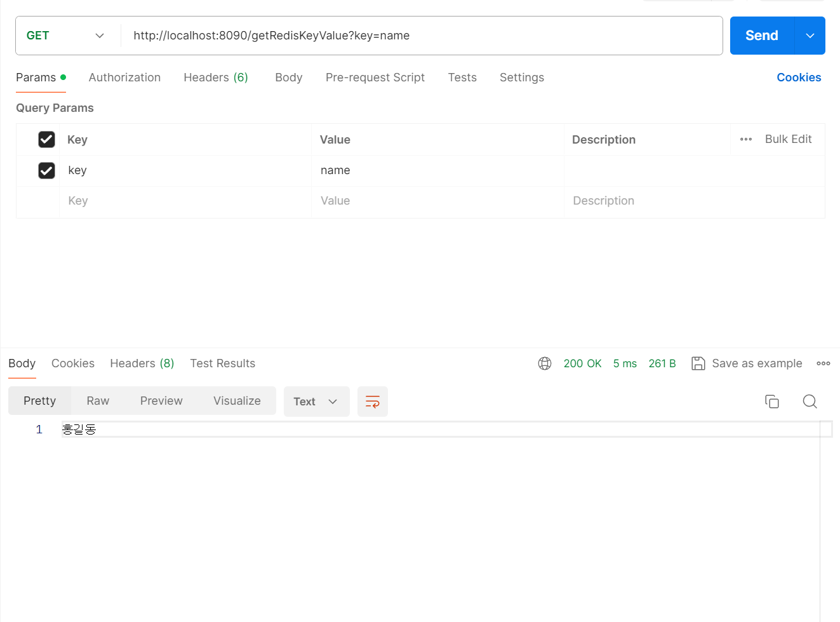
Task: Open the request Headers (6) tab
Action: pyautogui.click(x=216, y=78)
